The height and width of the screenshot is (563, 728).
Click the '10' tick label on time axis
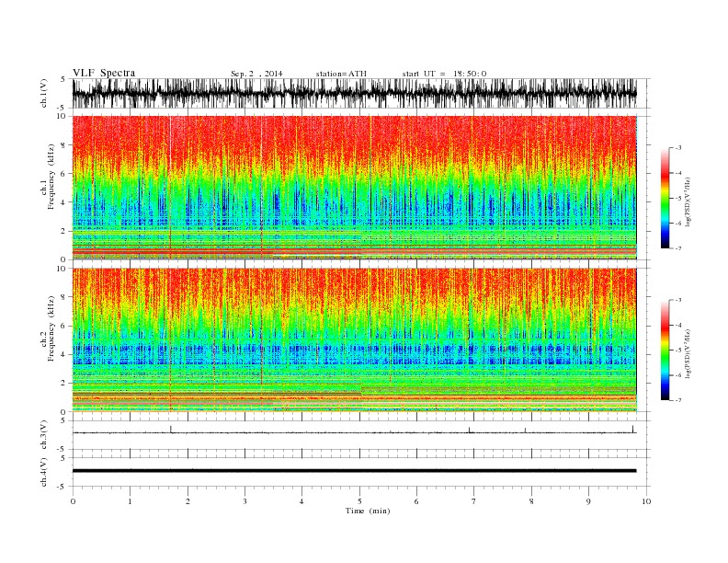click(647, 501)
